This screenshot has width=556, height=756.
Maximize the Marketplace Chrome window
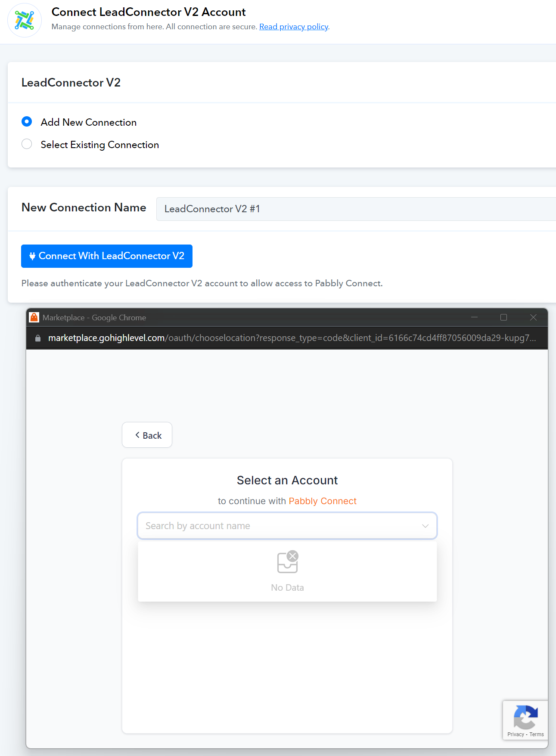[503, 317]
